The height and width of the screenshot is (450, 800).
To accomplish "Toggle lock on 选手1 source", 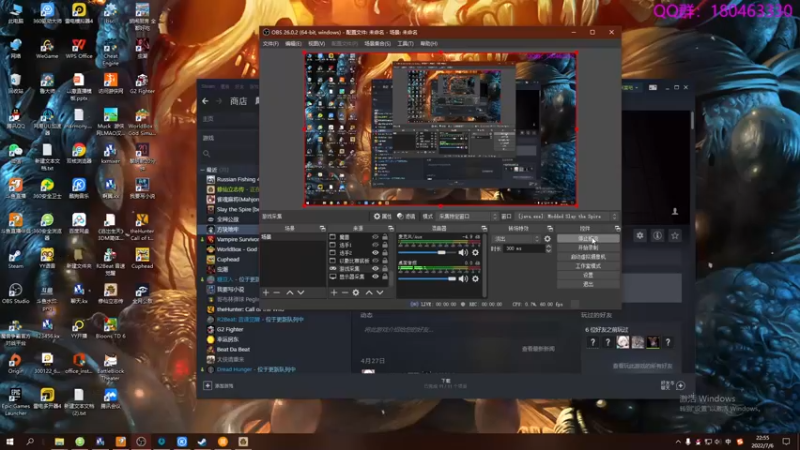I will (385, 245).
